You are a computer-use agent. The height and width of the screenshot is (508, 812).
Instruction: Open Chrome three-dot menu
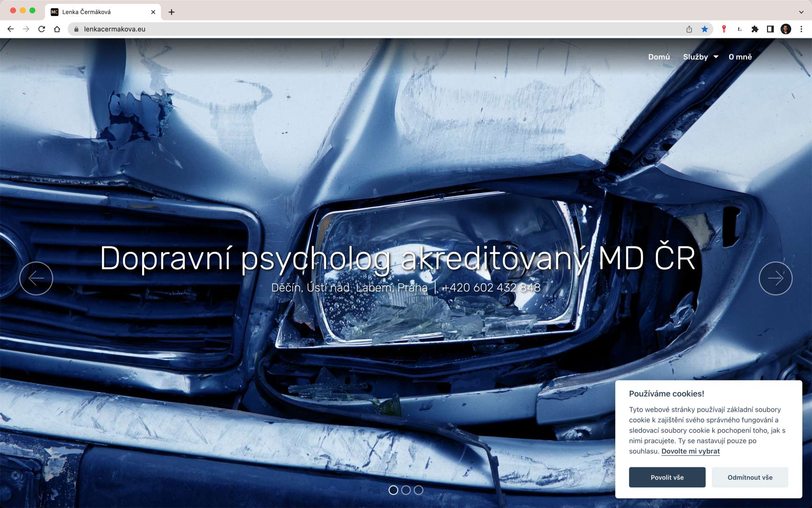point(801,29)
